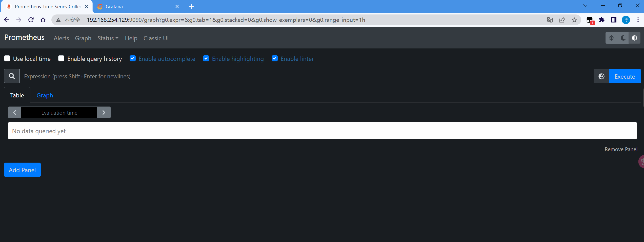Focus the Evaluation time field
Viewport: 644px width, 242px height.
[x=59, y=112]
